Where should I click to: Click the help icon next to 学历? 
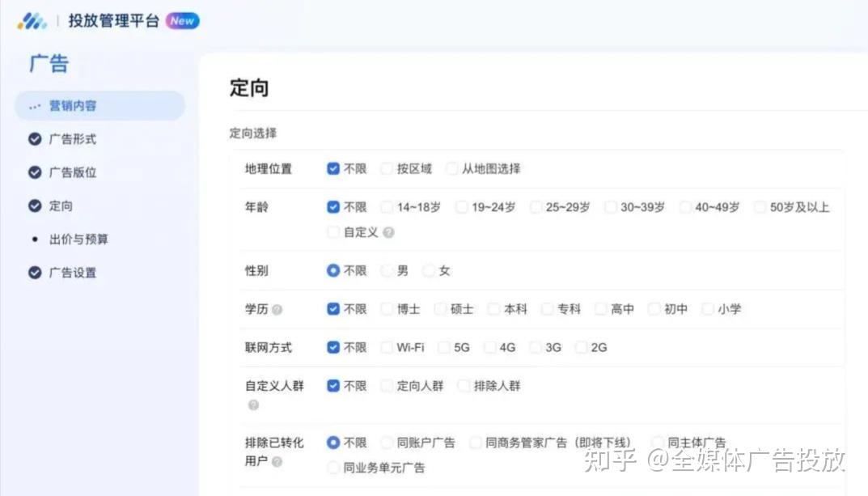(277, 309)
